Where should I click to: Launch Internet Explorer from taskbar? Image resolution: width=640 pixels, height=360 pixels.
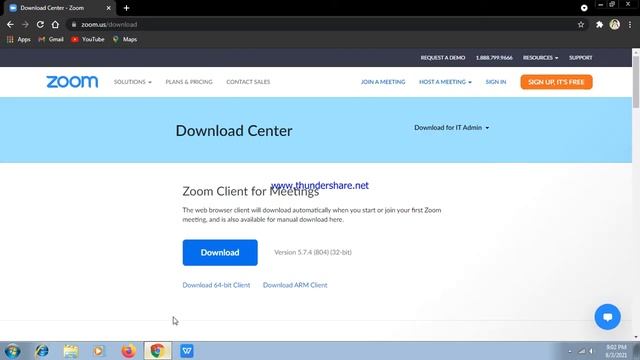(42, 351)
